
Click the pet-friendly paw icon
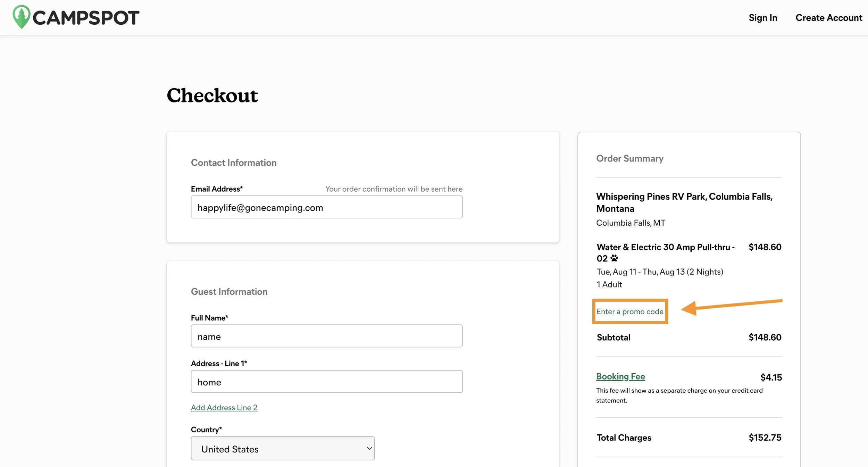point(614,258)
